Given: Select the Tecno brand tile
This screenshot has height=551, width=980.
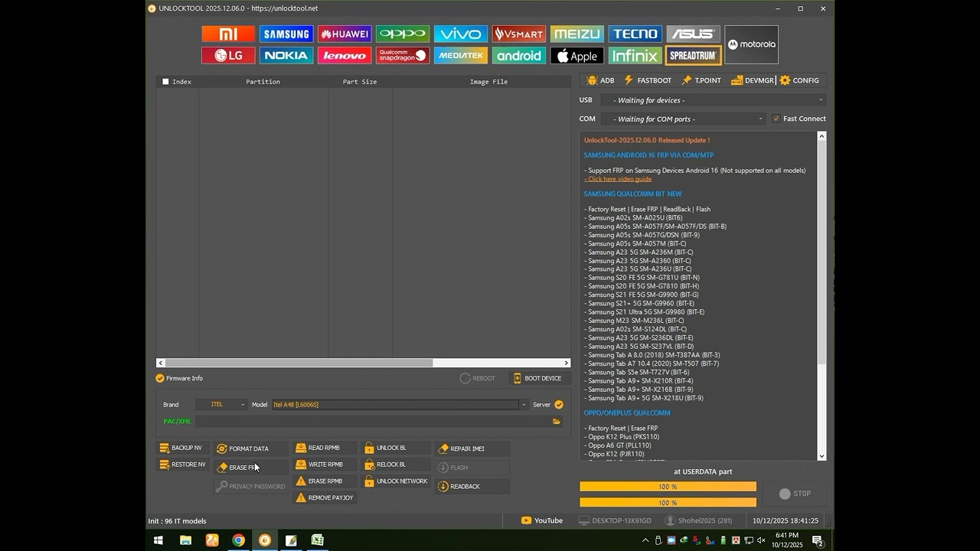Looking at the screenshot, I should 635,34.
